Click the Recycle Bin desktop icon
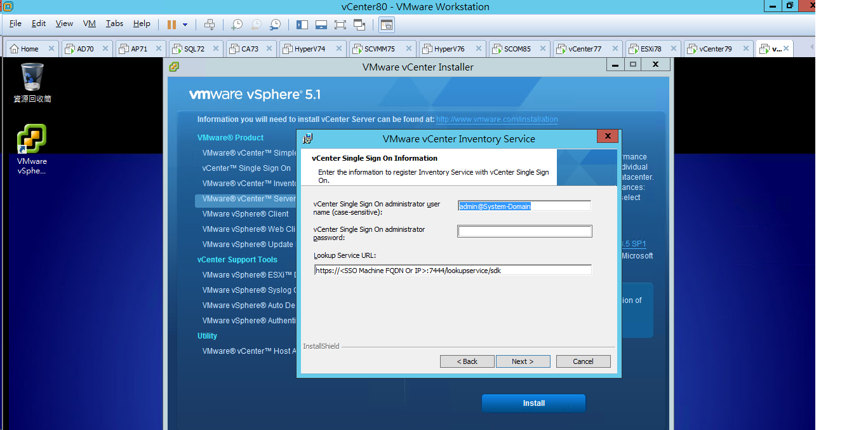Screen dimensions: 868x430 tap(32, 83)
